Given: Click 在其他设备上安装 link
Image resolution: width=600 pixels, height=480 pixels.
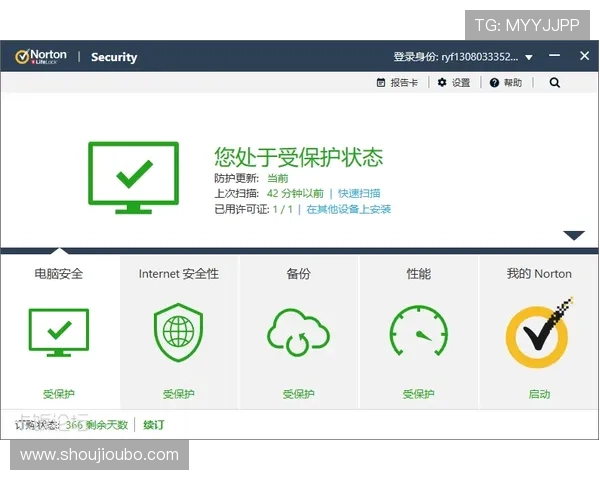Looking at the screenshot, I should (x=349, y=209).
